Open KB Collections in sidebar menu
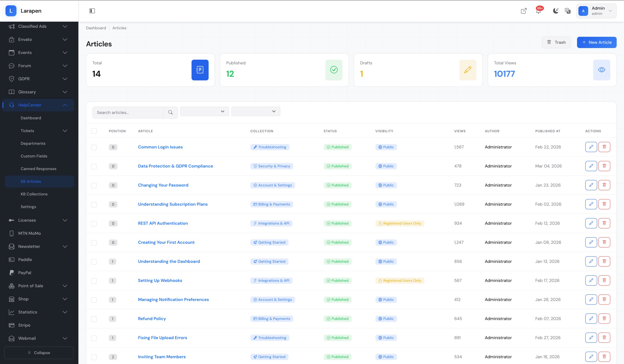This screenshot has height=364, width=624. coord(34,194)
